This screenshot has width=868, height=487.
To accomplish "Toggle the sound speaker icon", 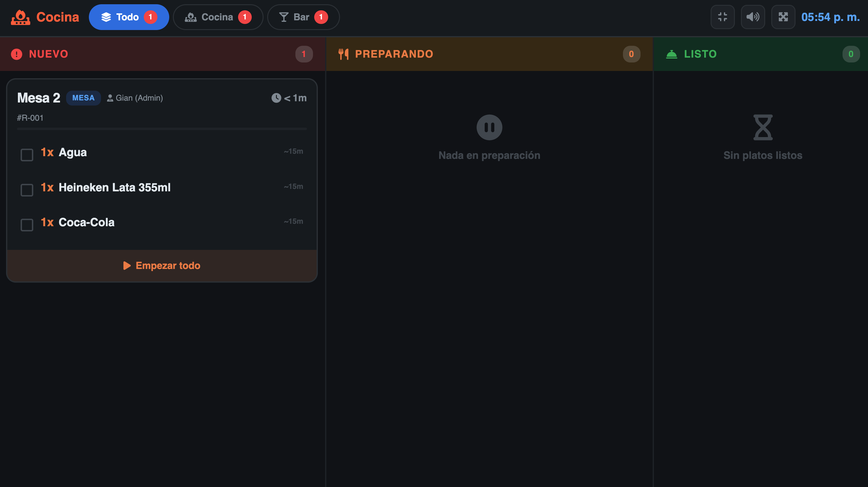I will (x=753, y=17).
